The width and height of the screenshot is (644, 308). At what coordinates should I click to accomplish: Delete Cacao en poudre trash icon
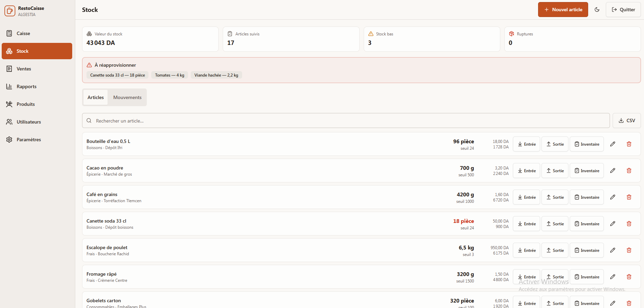[629, 171]
